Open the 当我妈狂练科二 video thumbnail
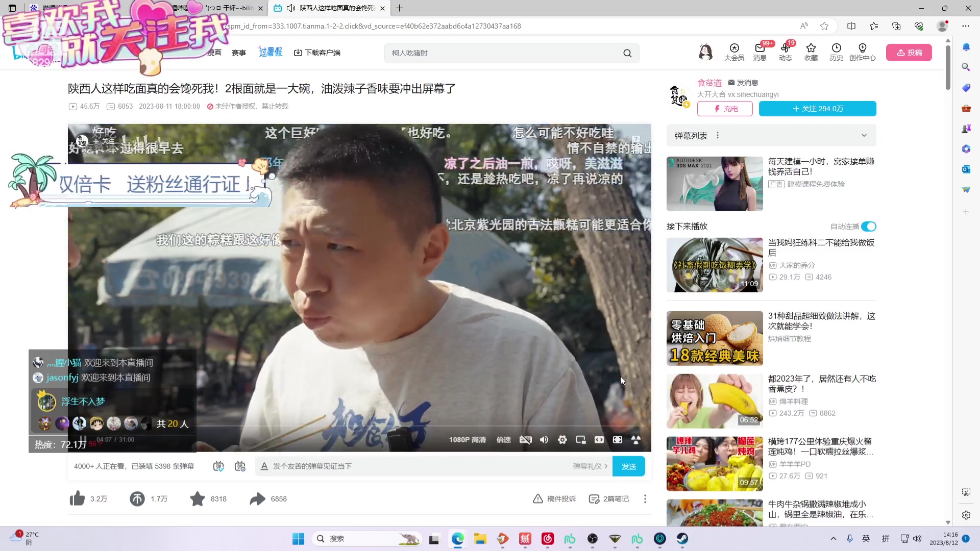The width and height of the screenshot is (980, 551). pyautogui.click(x=715, y=265)
